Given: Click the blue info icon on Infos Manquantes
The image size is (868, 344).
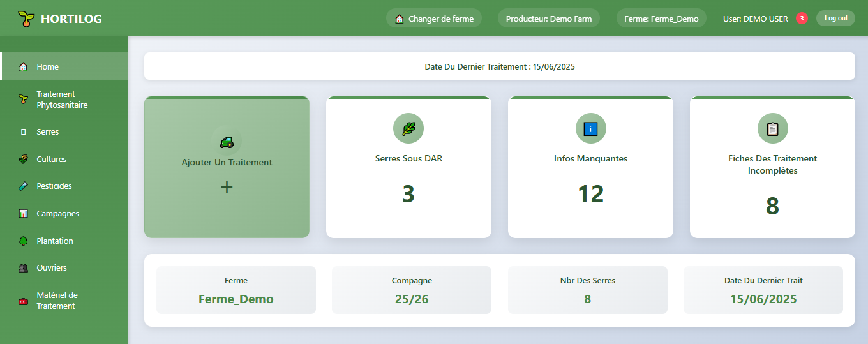Looking at the screenshot, I should [591, 129].
